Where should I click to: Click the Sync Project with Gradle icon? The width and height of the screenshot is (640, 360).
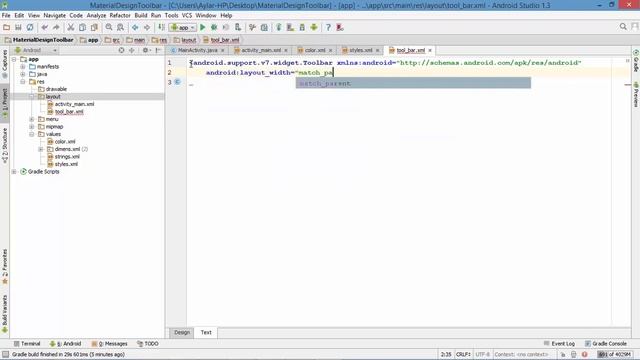pos(279,27)
